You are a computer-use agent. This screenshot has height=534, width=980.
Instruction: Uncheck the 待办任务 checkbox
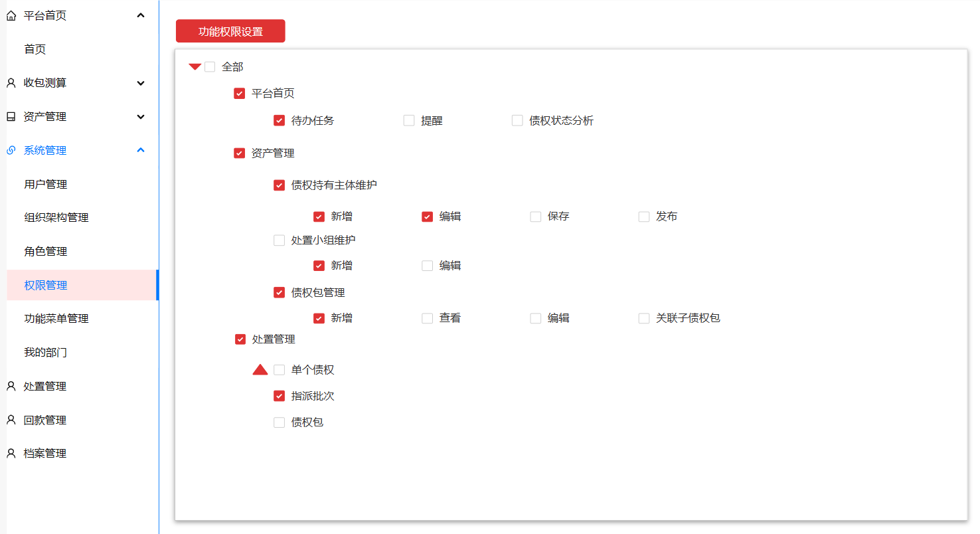(280, 121)
